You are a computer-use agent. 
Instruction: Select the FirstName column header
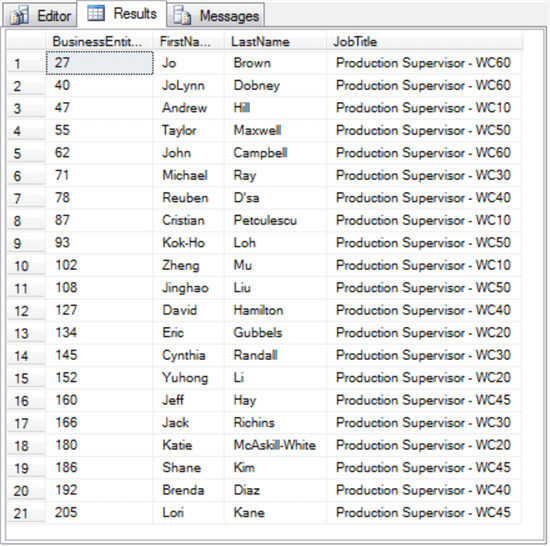[x=189, y=41]
